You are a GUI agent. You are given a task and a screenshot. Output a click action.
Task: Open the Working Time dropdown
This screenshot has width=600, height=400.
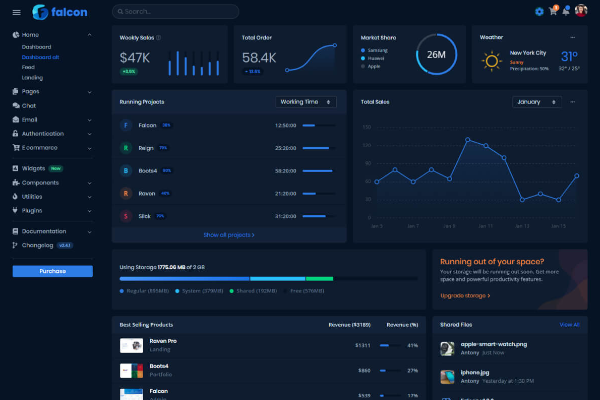click(306, 102)
